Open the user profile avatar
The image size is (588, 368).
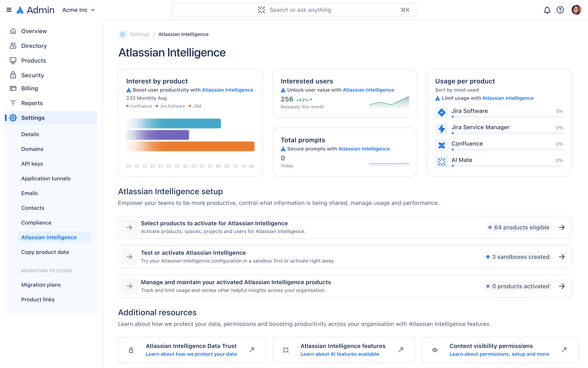tap(576, 10)
